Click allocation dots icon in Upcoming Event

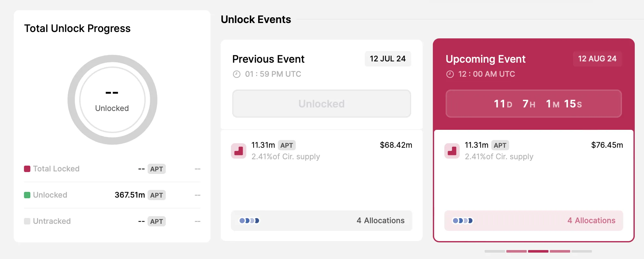pyautogui.click(x=463, y=221)
